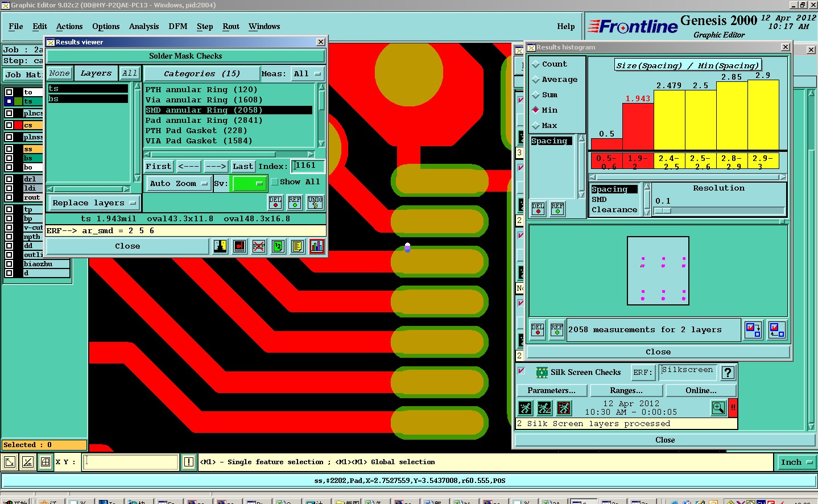818x504 pixels.
Task: Click the crossed-out REF icon
Action: (259, 246)
